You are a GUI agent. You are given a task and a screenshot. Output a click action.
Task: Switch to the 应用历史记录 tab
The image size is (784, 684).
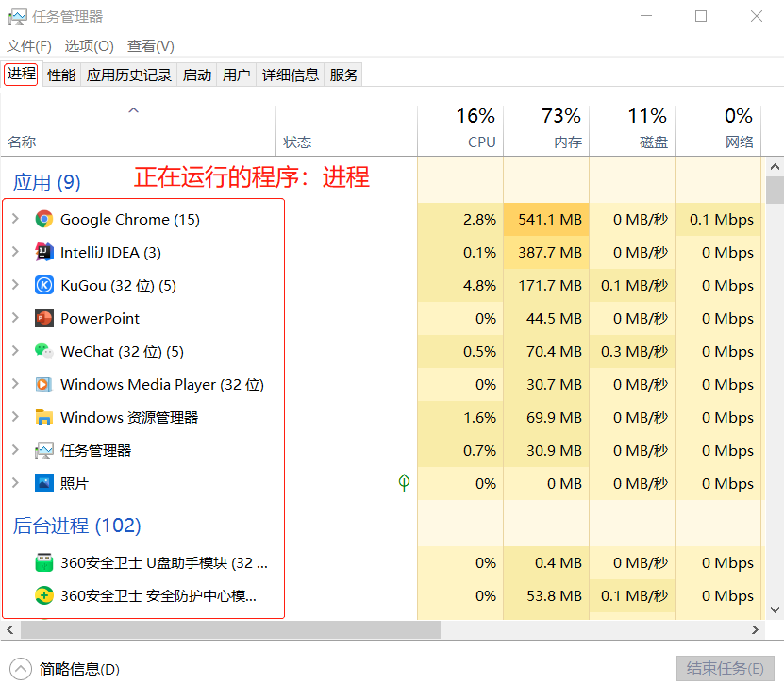[x=129, y=75]
